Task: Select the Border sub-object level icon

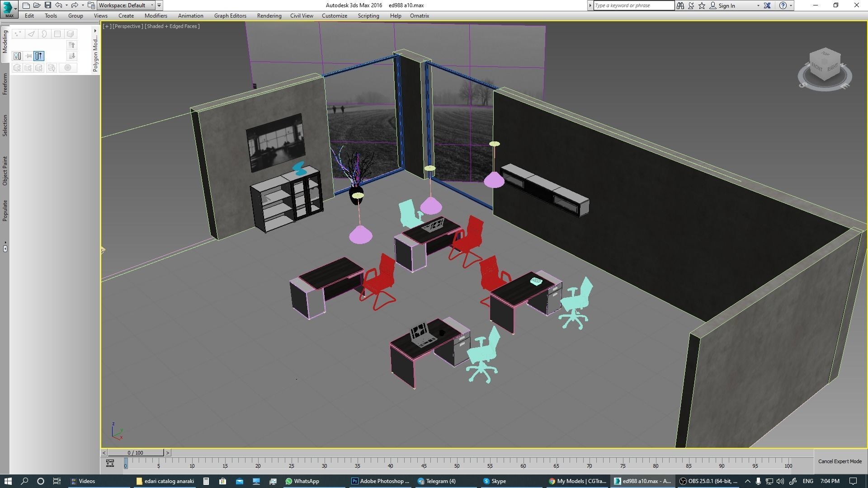Action: point(44,34)
